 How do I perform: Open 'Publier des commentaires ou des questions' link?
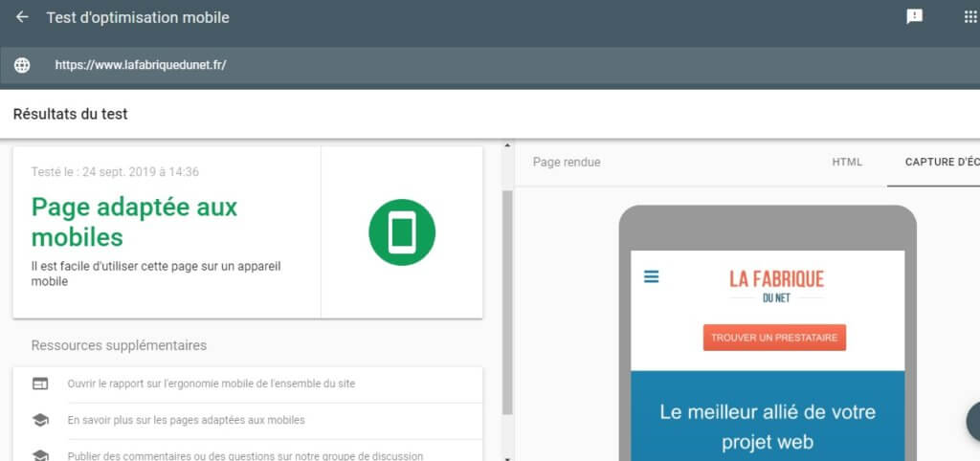pos(245,455)
